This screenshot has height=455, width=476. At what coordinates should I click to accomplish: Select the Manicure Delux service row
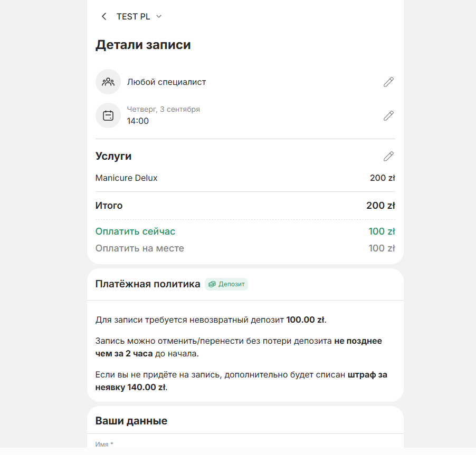click(245, 178)
